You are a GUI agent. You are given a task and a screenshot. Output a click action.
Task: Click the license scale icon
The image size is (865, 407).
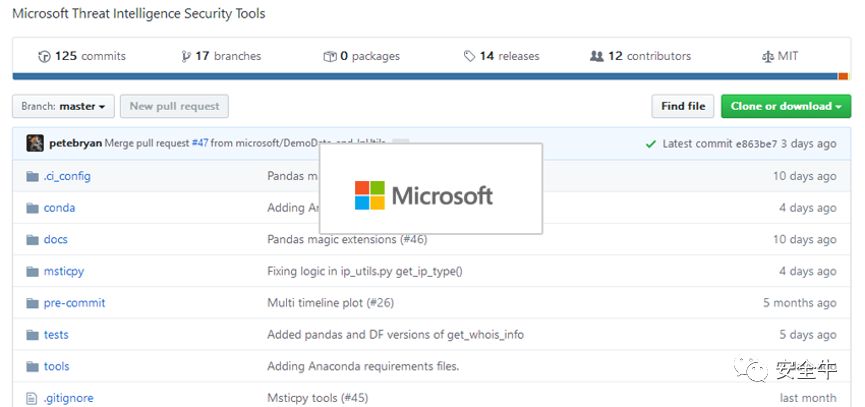(x=767, y=56)
